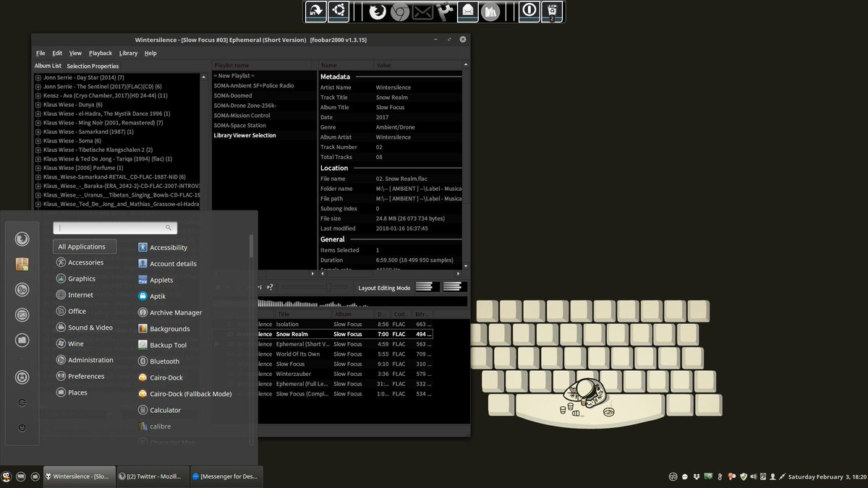This screenshot has height=488, width=868.
Task: Expand Klaus Wiese - Dunya node
Action: pos(38,105)
